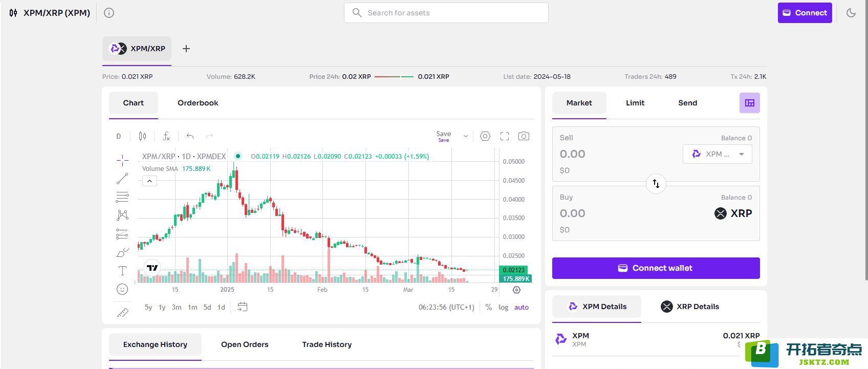The image size is (868, 369).
Task: Click the TradingView logo on chart
Action: [153, 268]
